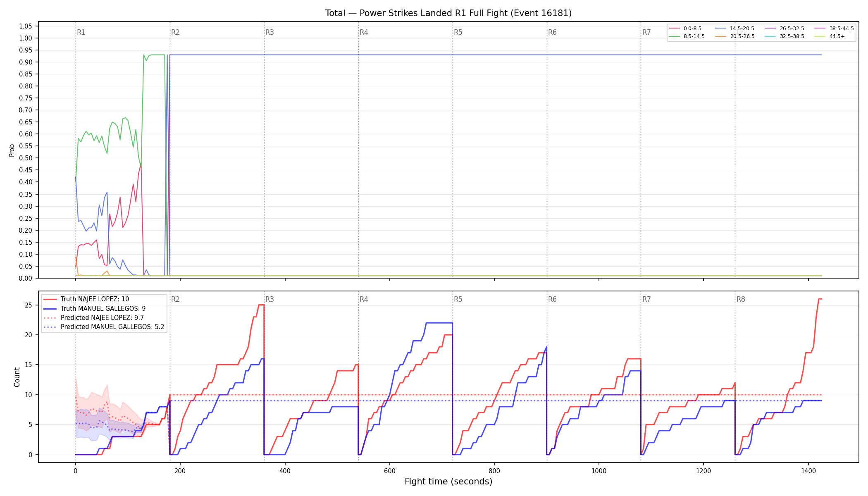Click Predicted NAJEE LOPEZ: 9.7 legend label
868x496 pixels.
click(x=102, y=318)
